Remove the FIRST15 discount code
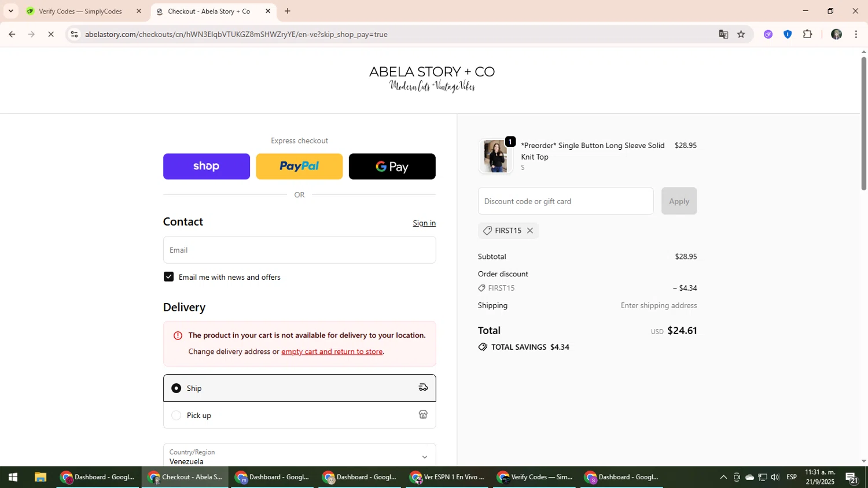The image size is (868, 488). (529, 231)
